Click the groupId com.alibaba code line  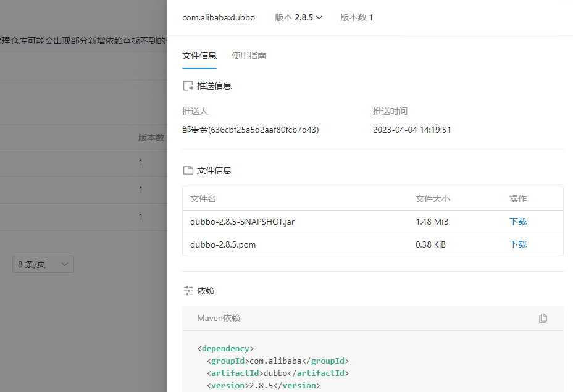pyautogui.click(x=278, y=361)
